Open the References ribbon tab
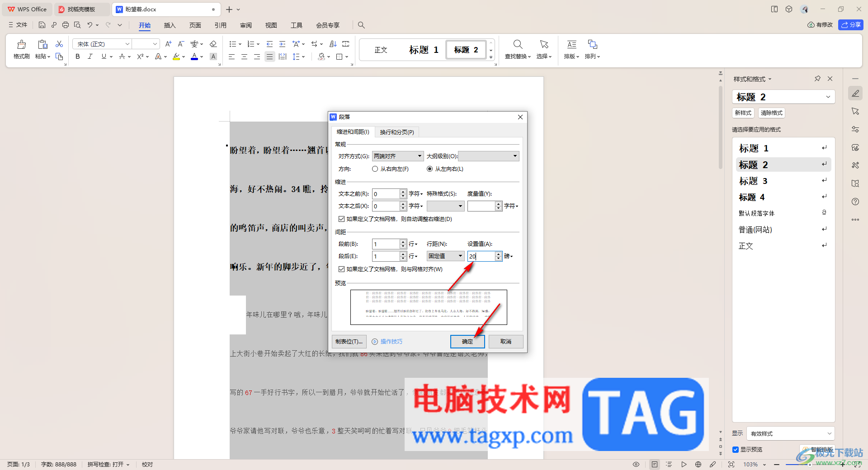Viewport: 868px width, 470px height. (220, 25)
